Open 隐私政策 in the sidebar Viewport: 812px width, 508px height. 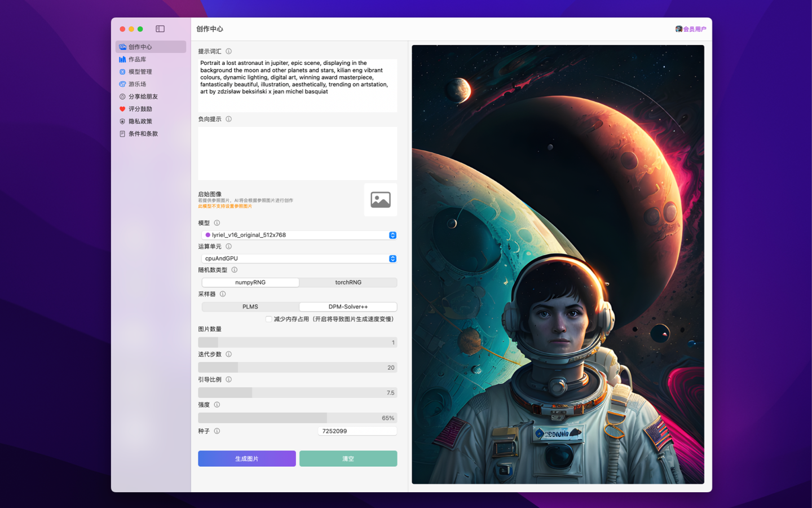pos(151,121)
